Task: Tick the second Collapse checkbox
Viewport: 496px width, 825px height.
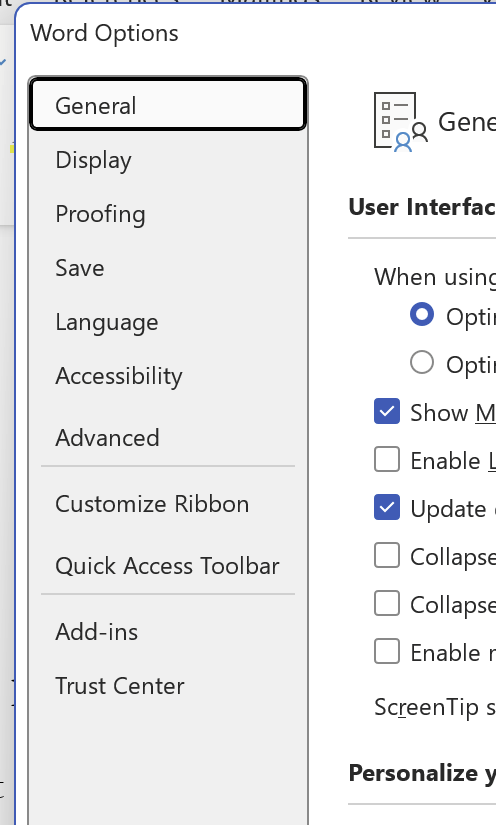Action: click(387, 603)
